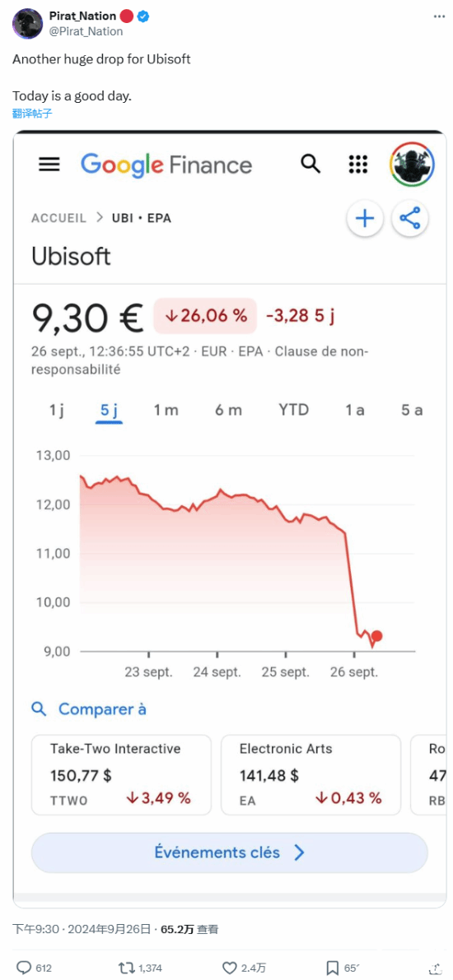Open the Take-Two Interactive comparison card
Image resolution: width=453 pixels, height=980 pixels.
(x=121, y=775)
